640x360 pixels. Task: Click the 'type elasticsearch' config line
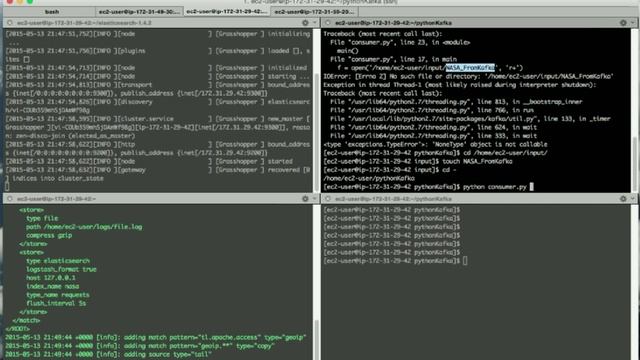coord(58,261)
